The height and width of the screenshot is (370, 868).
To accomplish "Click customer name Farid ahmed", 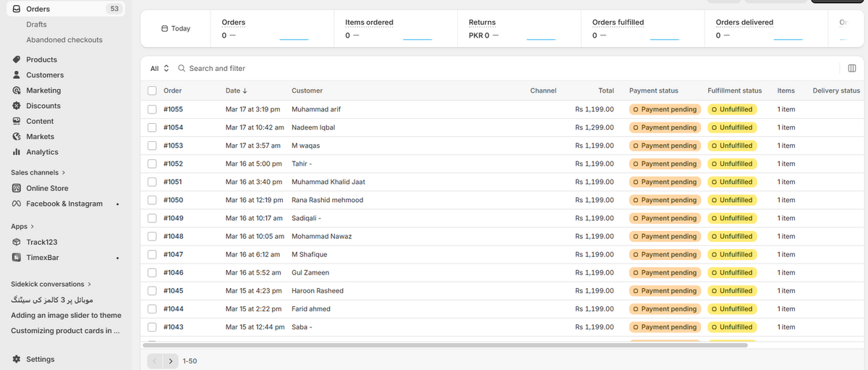I will [x=311, y=308].
